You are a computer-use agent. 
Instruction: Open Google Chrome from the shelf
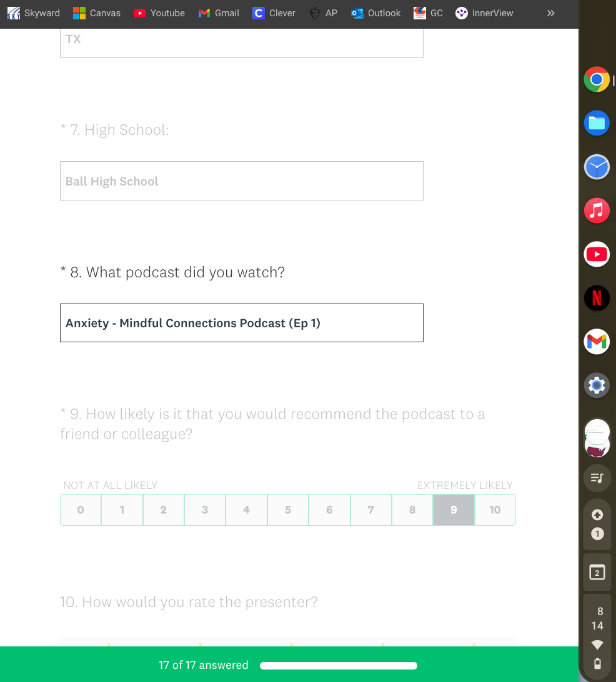click(x=597, y=80)
